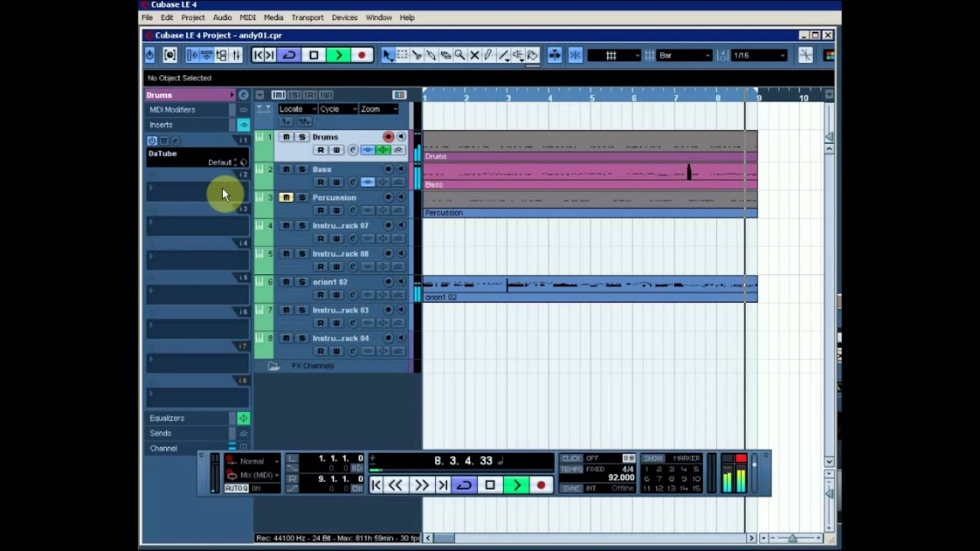Enable Read automation on Drums track
The width and height of the screenshot is (980, 551).
click(321, 150)
